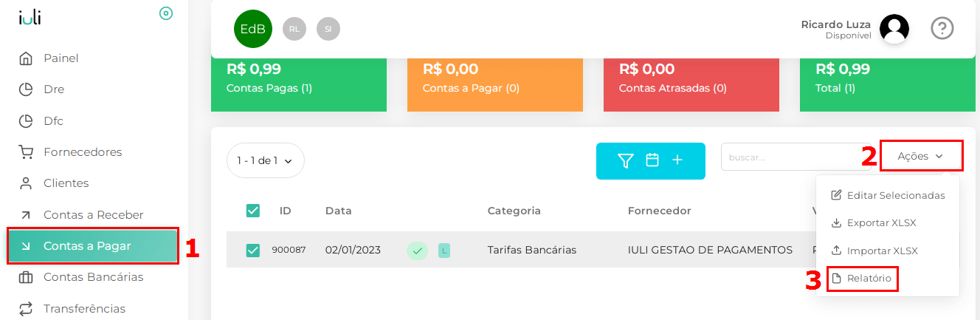Select Editar Selecionadas option

(x=888, y=195)
